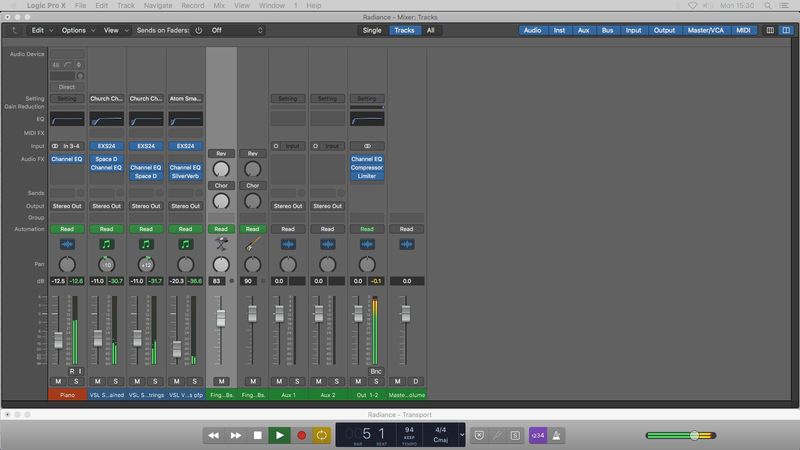This screenshot has width=800, height=450.
Task: Click the mixer back arrow icon
Action: [15, 30]
